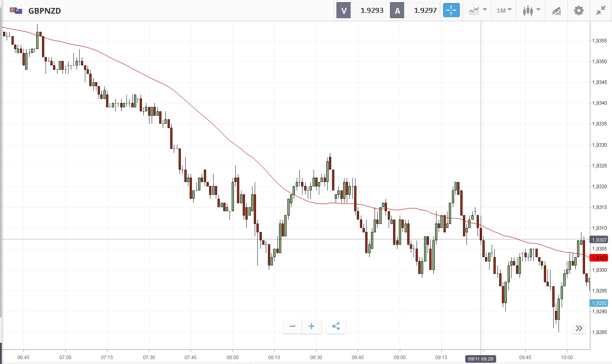Viewport: 612px width, 364px height.
Task: Zoom in the chart with plus button
Action: (x=312, y=326)
